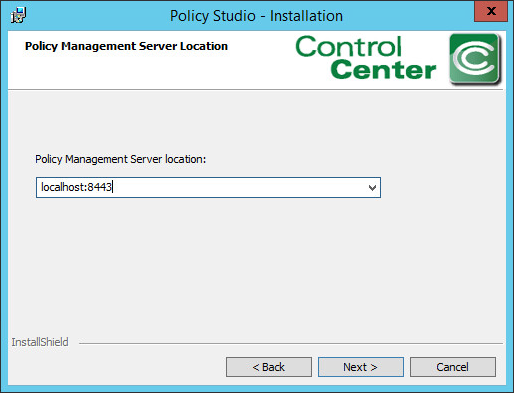This screenshot has width=514, height=393.
Task: Go back with the < Back button
Action: [x=269, y=367]
